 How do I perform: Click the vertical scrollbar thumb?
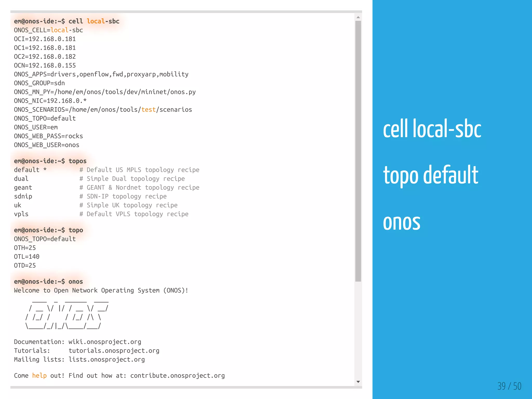[x=358, y=151]
